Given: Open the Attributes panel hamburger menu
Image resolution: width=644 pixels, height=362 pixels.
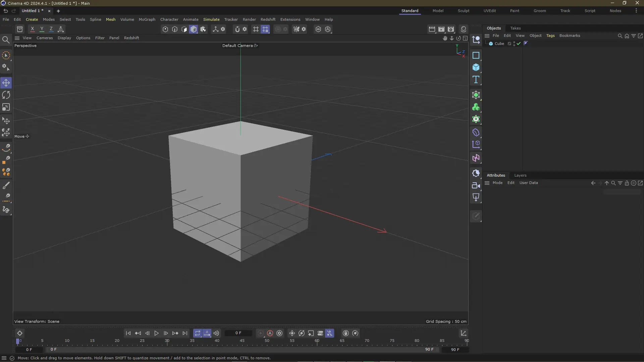Looking at the screenshot, I should coord(487,183).
